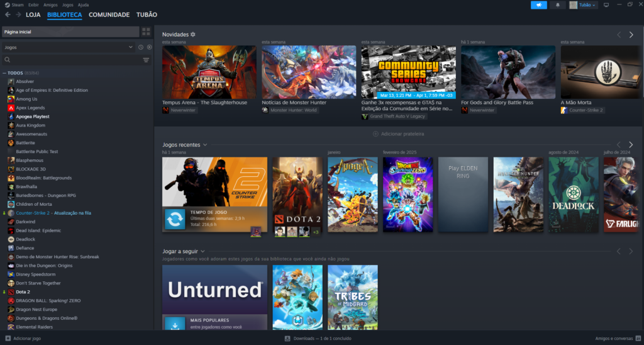
Task: Open the Play ELDEN RING tile
Action: (x=463, y=195)
